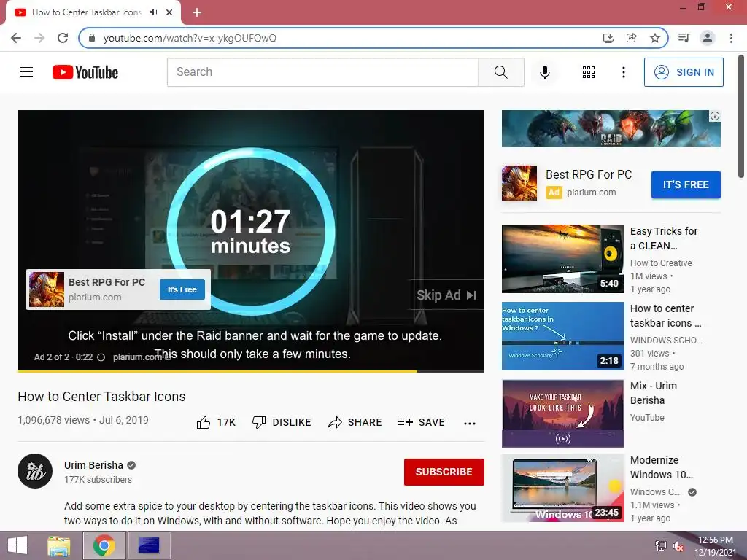
Task: Mute tab via speaker icon
Action: click(x=153, y=12)
